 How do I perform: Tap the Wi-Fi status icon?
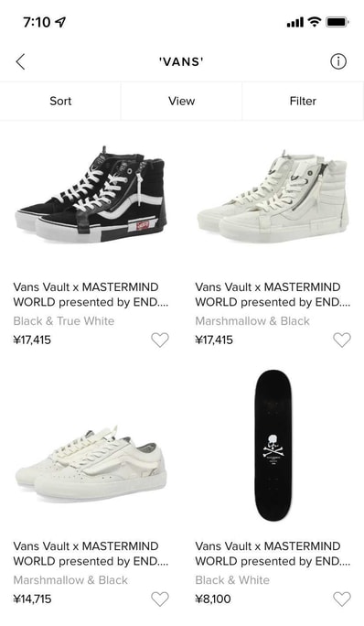coord(315,22)
